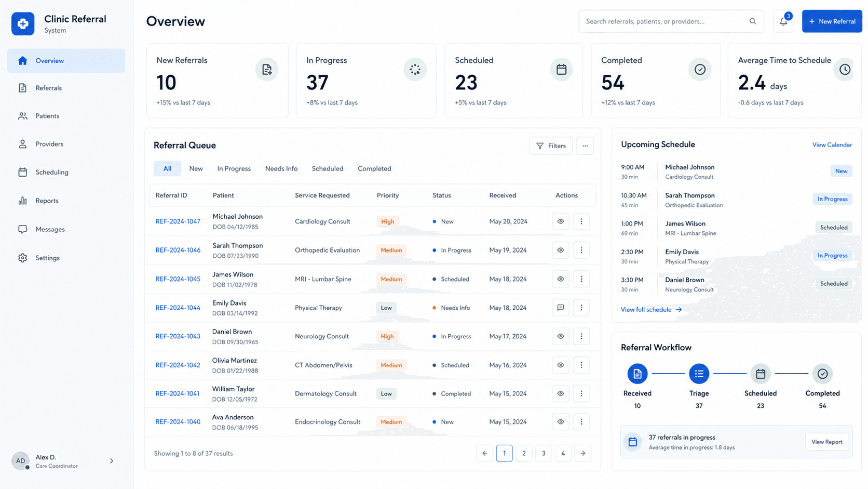
Task: Click Scheduled workflow step icon
Action: pos(761,374)
